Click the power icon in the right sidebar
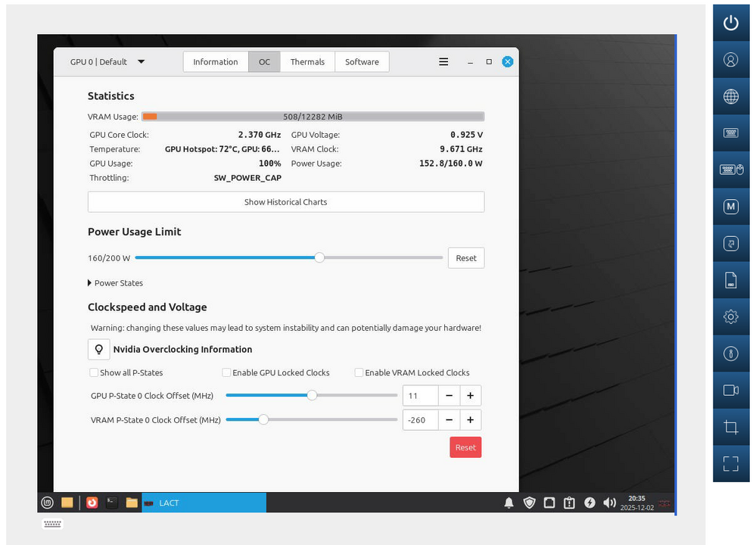756x545 pixels. click(x=730, y=23)
